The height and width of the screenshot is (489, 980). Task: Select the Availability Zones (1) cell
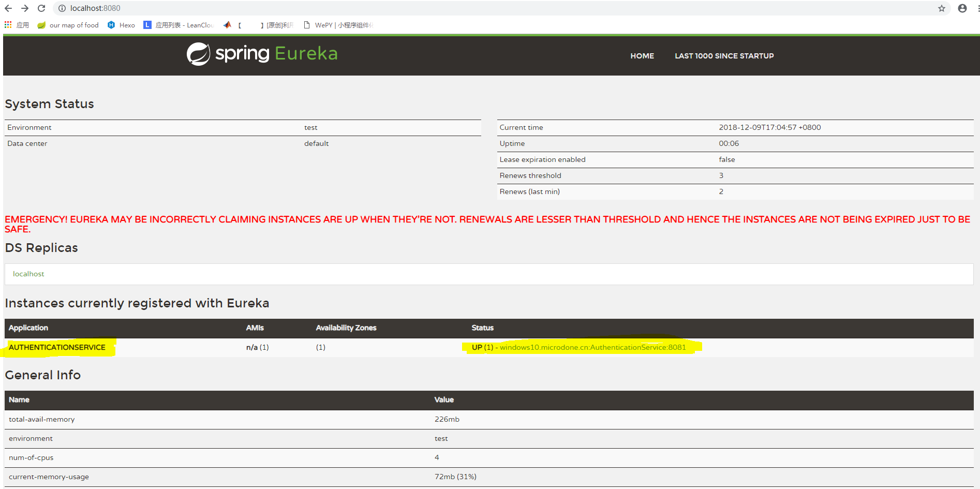click(x=321, y=347)
